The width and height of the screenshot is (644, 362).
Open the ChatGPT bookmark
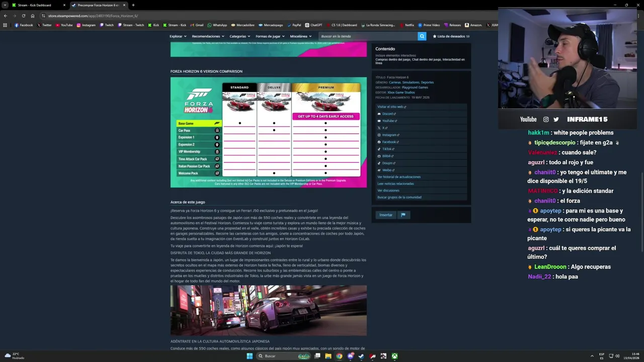313,25
